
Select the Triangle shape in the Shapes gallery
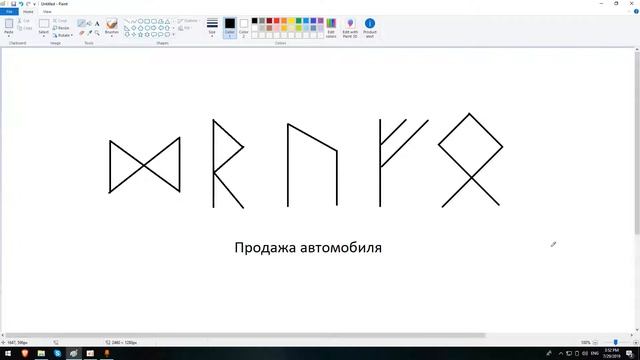pos(167,21)
